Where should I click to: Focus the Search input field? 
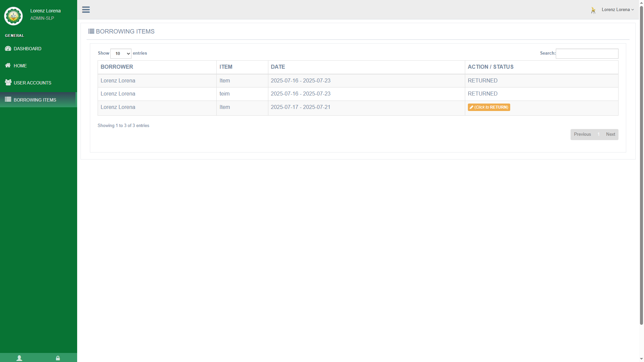587,54
